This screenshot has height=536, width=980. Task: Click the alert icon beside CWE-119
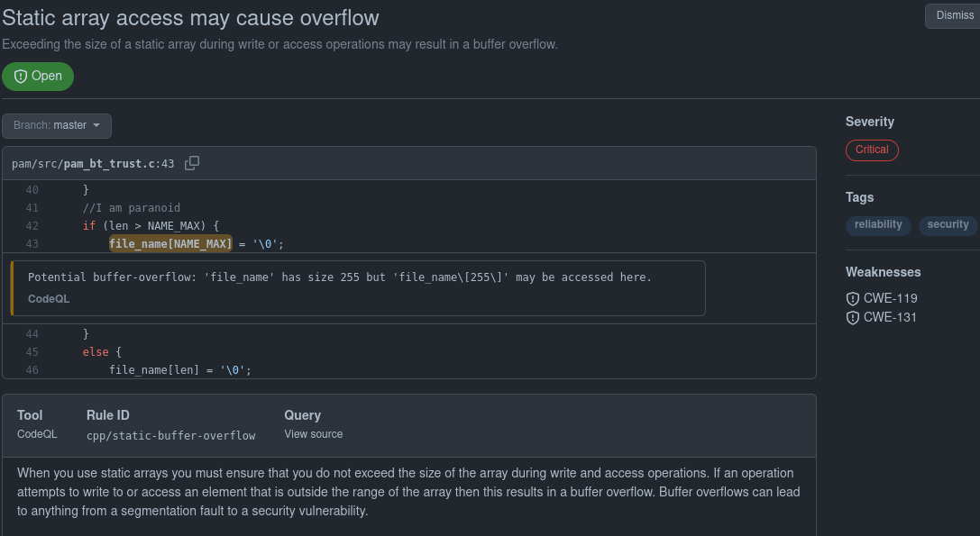click(x=853, y=298)
